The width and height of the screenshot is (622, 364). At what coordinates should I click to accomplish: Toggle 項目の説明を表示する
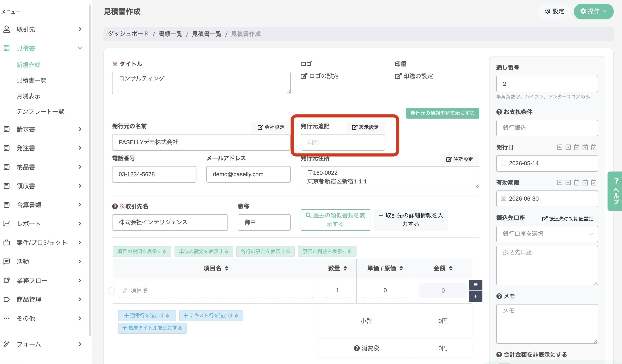point(142,251)
